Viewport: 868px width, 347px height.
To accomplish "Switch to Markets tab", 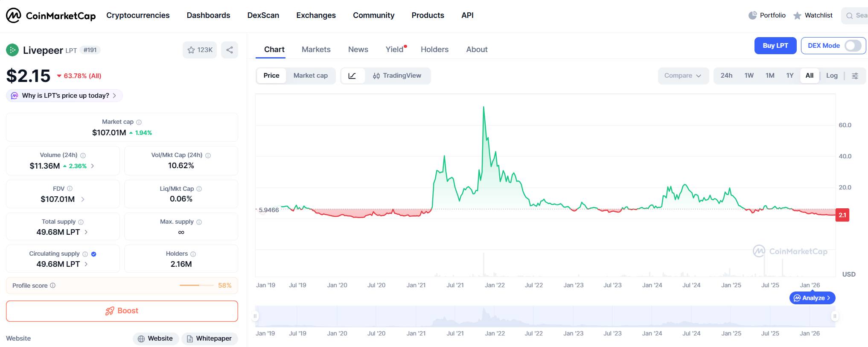I will point(316,50).
